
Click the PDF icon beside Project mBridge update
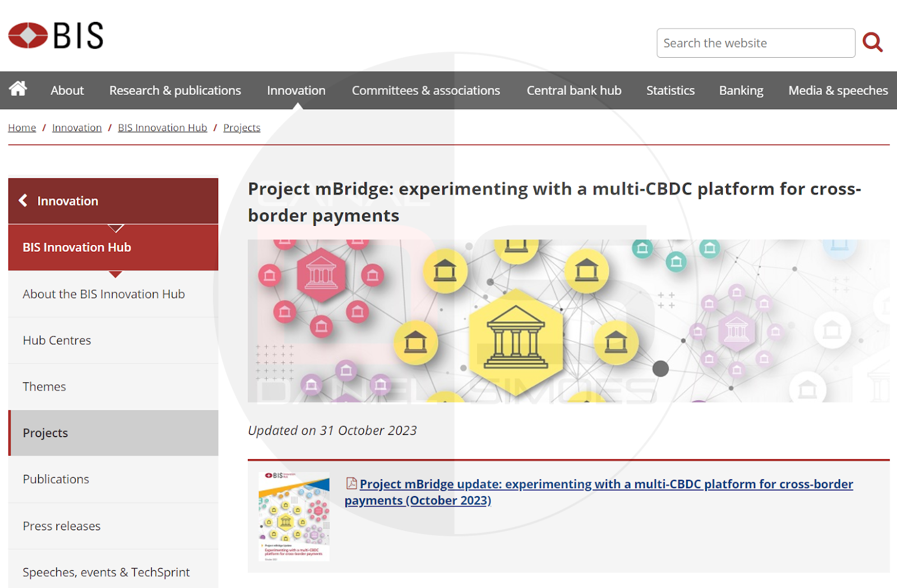[x=352, y=483]
